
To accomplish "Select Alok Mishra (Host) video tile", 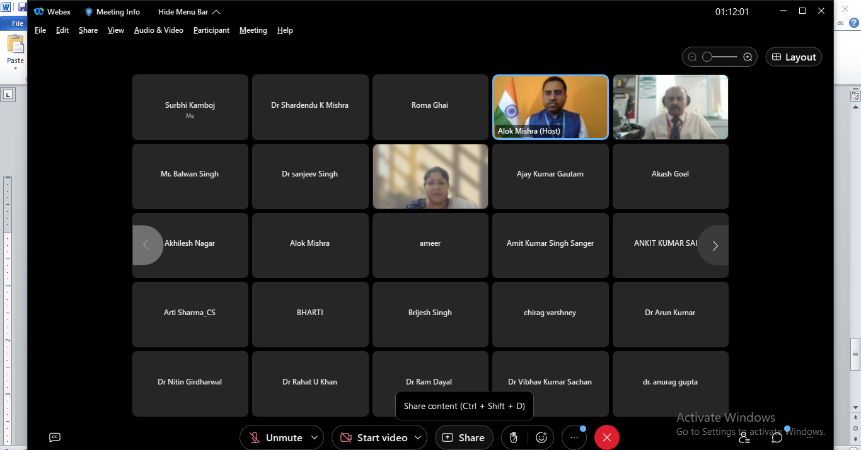I will (550, 107).
